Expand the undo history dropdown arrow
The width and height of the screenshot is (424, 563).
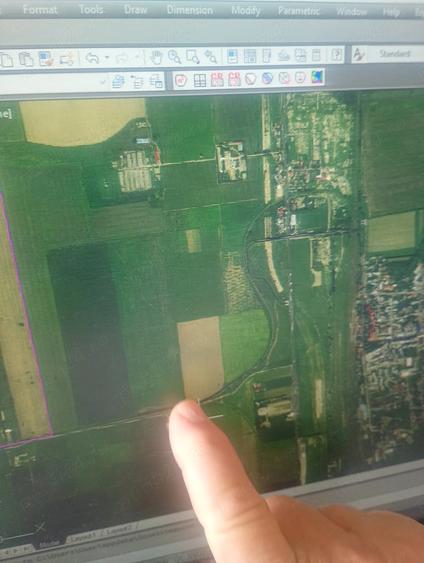tap(107, 57)
